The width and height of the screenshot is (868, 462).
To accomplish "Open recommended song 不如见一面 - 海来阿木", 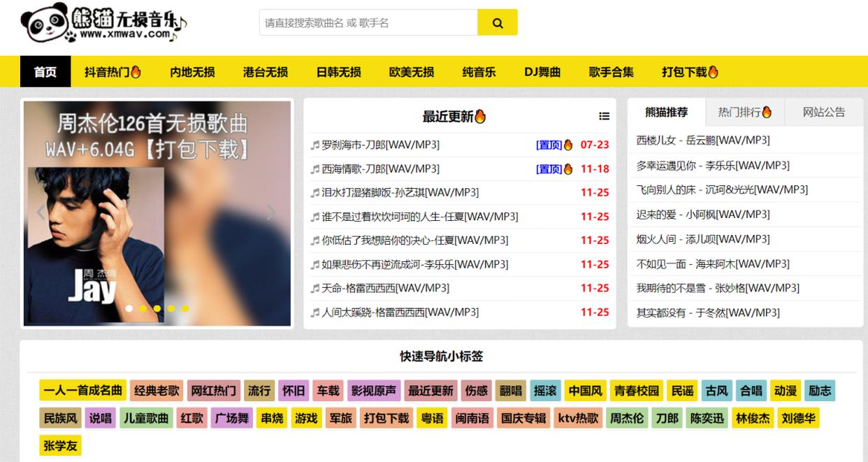I will pyautogui.click(x=713, y=264).
